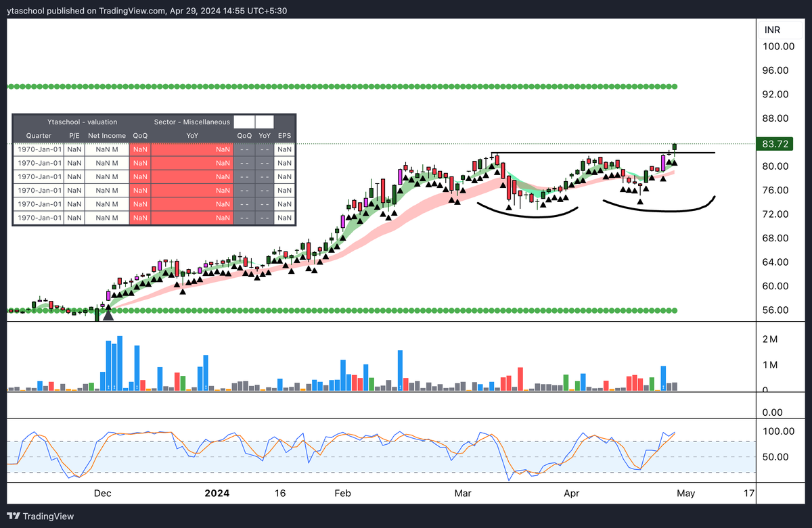Click the 'Sector - Miscellaneous' table cell
Image resolution: width=812 pixels, height=528 pixels.
(192, 122)
